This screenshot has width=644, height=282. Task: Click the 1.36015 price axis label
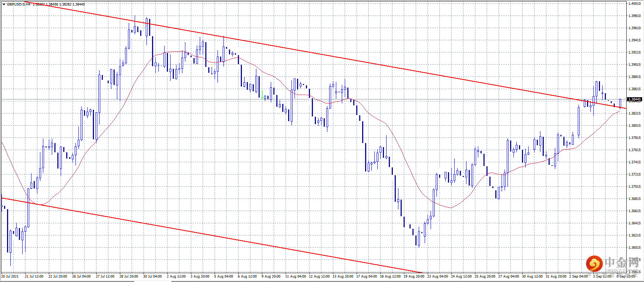coord(635,248)
